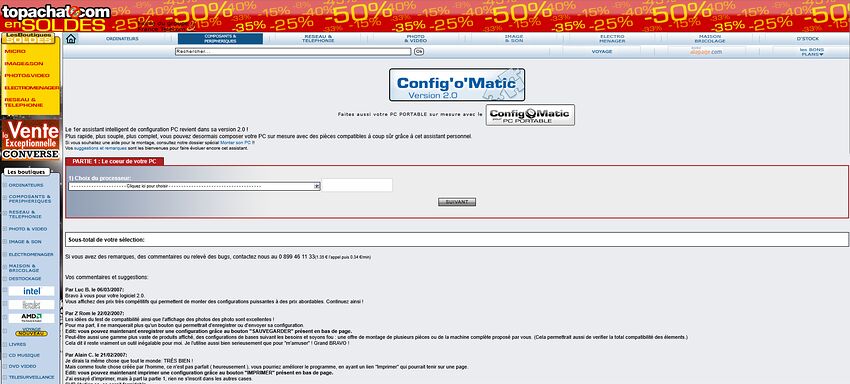
Task: Open LesBoutiques Soldes header badge
Action: (x=28, y=39)
